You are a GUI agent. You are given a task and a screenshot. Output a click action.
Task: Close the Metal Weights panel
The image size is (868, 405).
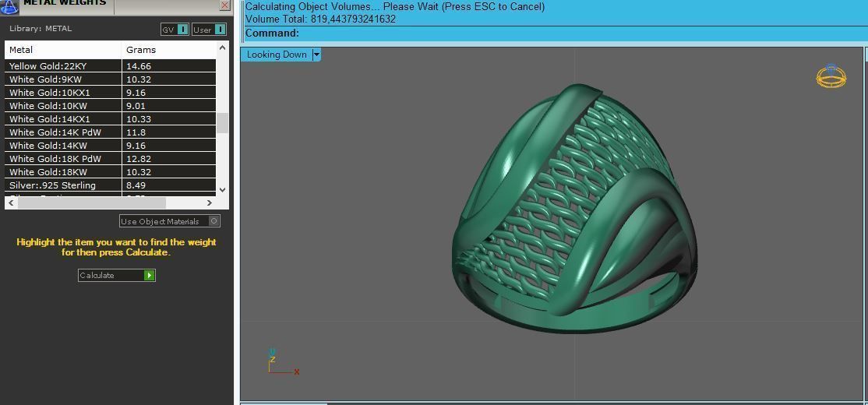224,5
